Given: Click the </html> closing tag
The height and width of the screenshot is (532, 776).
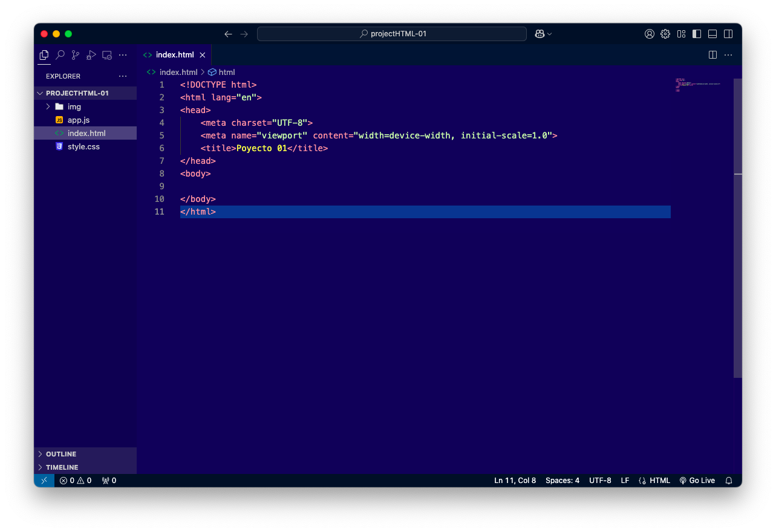Looking at the screenshot, I should pos(198,212).
